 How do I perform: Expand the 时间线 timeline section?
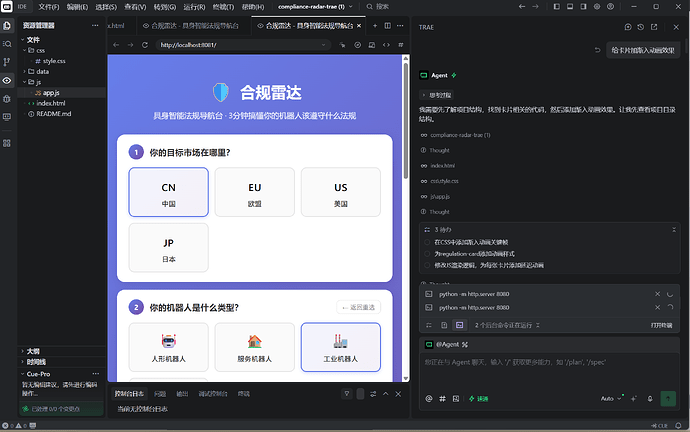pyautogui.click(x=23, y=362)
